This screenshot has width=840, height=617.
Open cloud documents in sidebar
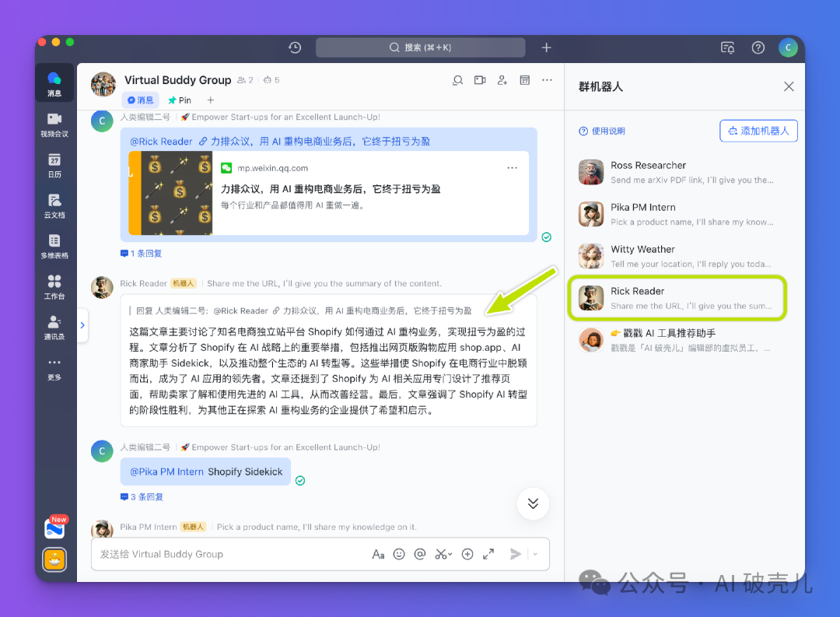(54, 205)
